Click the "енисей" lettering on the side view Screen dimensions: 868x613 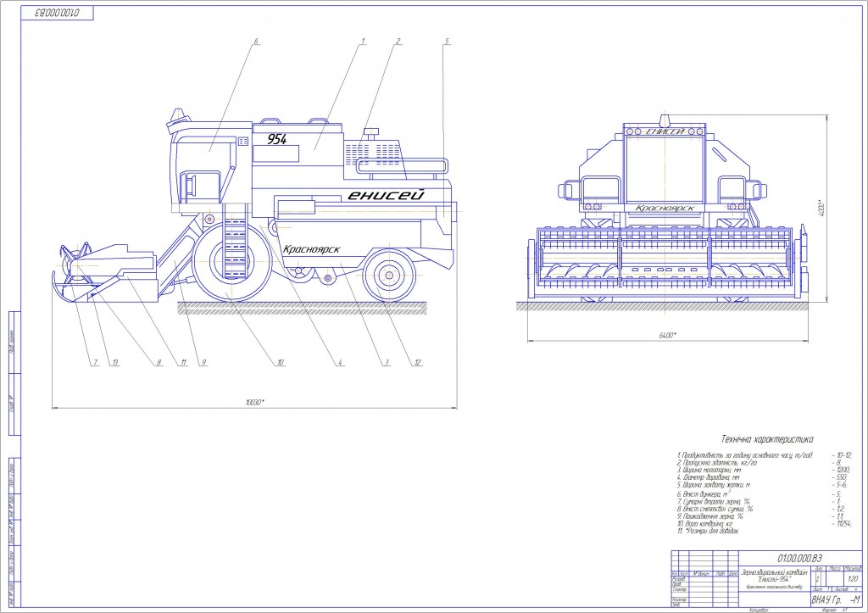tap(386, 195)
